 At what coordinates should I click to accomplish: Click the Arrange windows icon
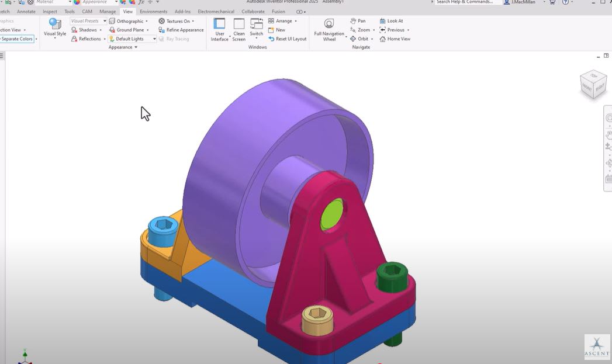click(x=271, y=21)
